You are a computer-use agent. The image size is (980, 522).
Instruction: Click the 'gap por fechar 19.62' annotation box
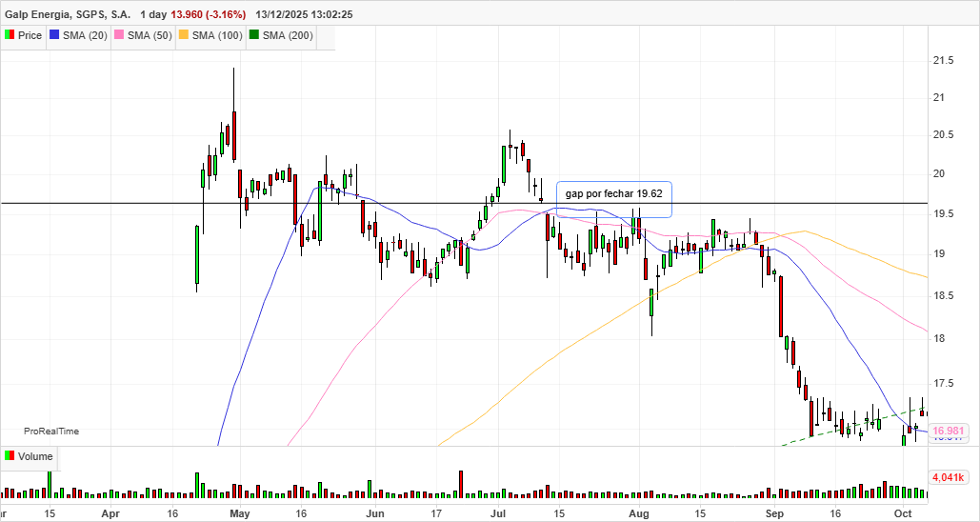pyautogui.click(x=613, y=199)
